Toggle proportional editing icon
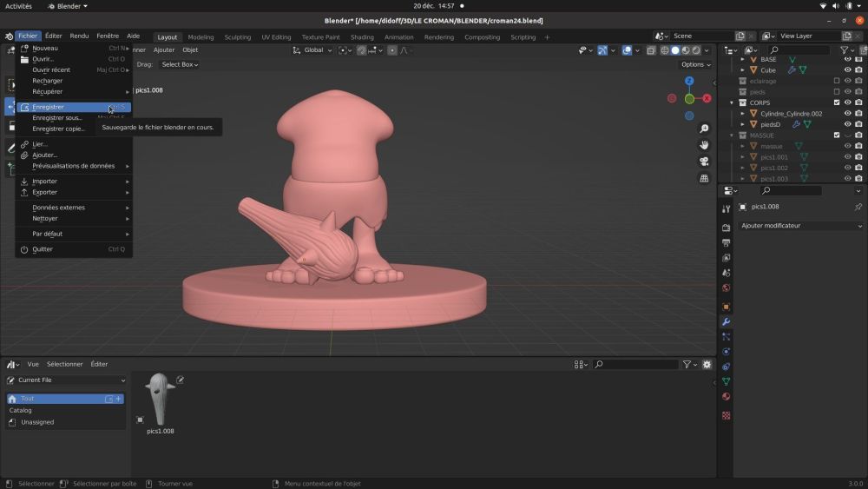868x489 pixels. click(x=392, y=50)
